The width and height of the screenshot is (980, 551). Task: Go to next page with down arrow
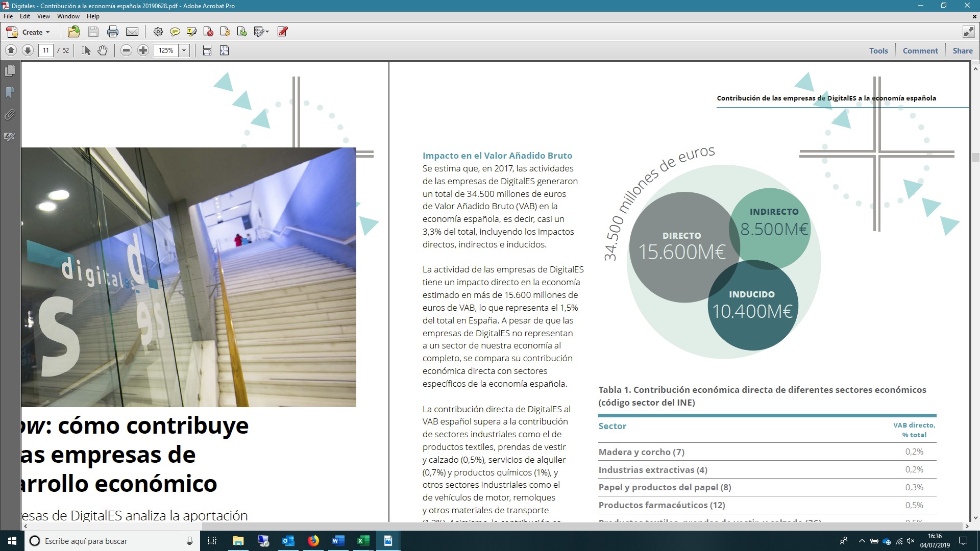28,51
